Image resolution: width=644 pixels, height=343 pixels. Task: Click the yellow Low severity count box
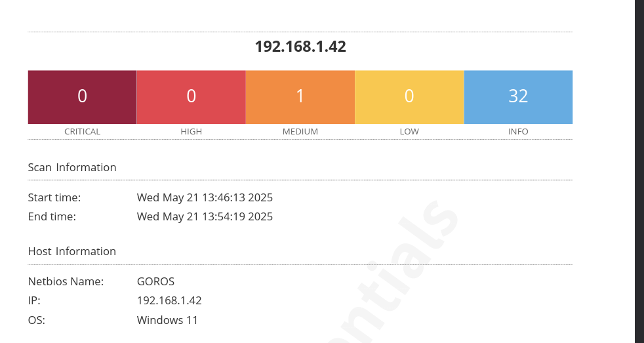pyautogui.click(x=409, y=96)
